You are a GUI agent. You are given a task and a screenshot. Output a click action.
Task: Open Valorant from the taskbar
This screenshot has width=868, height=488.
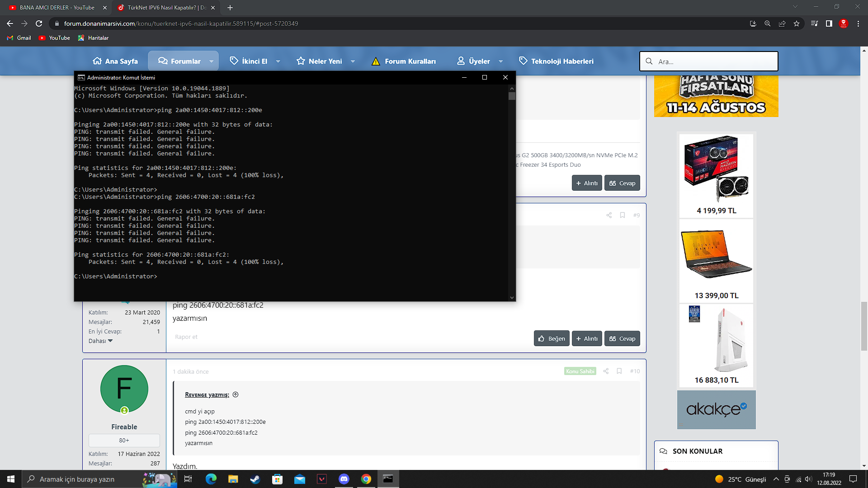click(x=322, y=479)
